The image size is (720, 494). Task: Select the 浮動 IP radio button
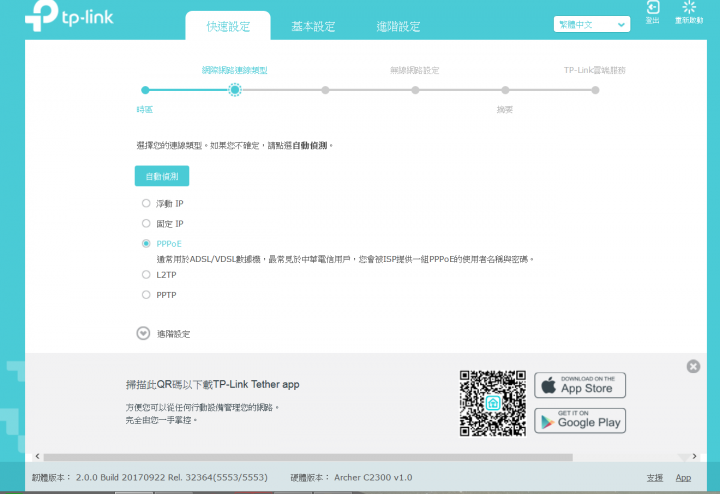tap(146, 203)
